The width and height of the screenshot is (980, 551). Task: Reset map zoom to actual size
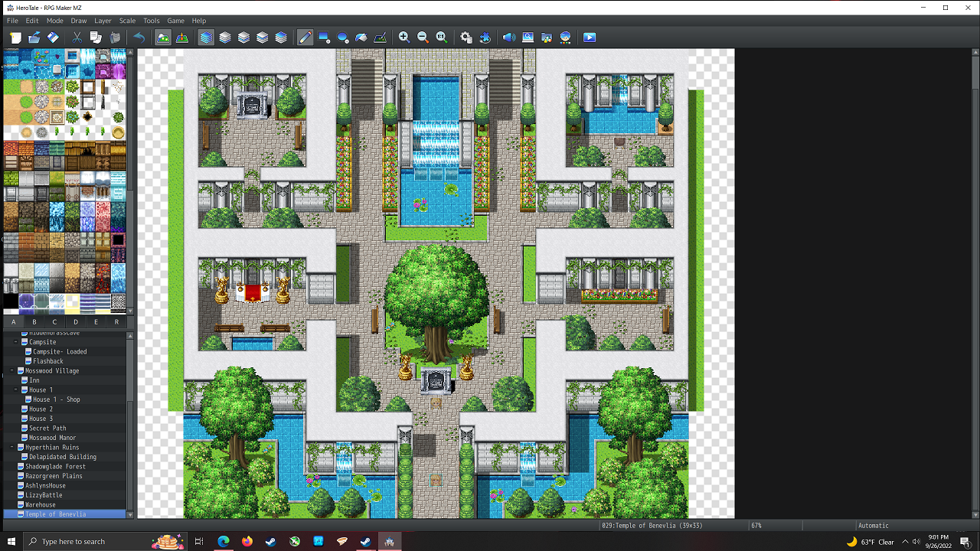[442, 37]
